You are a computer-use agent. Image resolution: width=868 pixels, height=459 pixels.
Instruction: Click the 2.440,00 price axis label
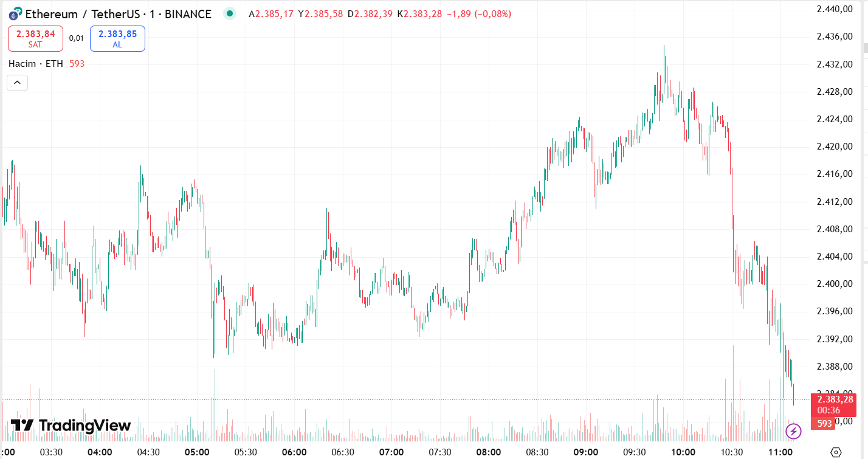click(835, 9)
